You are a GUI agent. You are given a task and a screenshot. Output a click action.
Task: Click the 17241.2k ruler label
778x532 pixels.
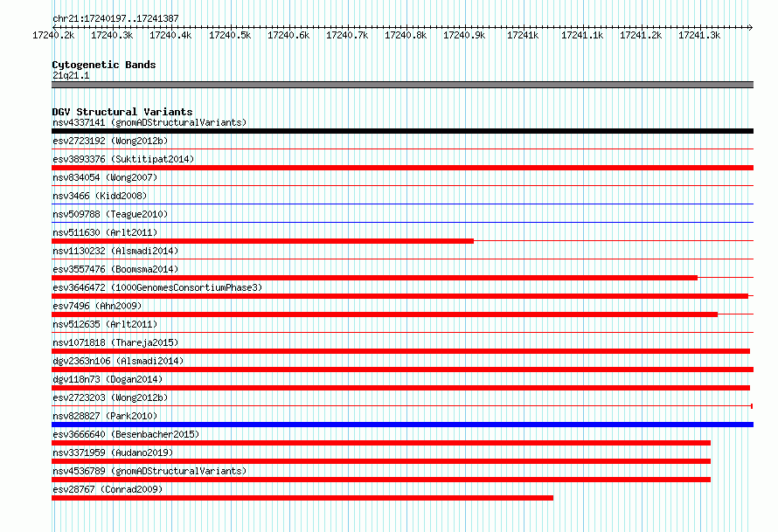pyautogui.click(x=641, y=35)
